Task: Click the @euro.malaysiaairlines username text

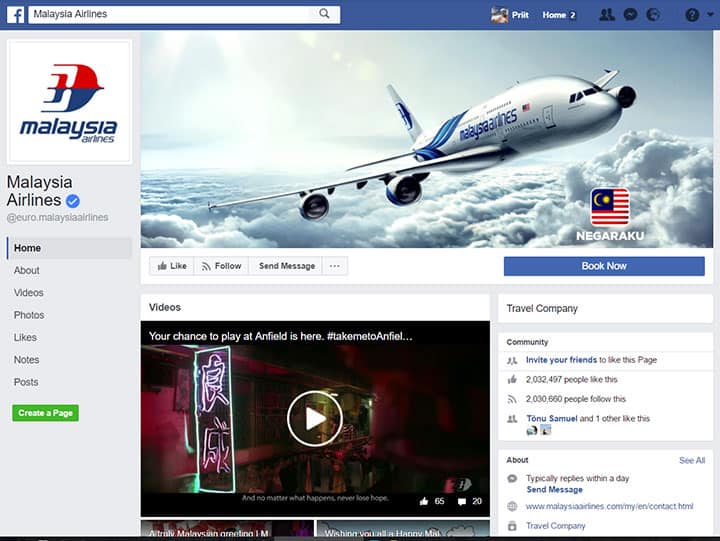Action: (57, 217)
